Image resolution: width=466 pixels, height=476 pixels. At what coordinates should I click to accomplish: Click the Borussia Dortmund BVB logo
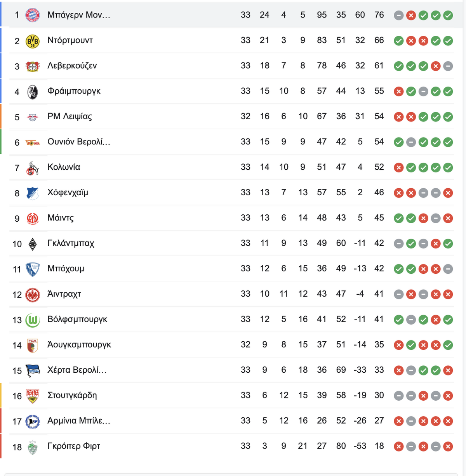point(33,41)
